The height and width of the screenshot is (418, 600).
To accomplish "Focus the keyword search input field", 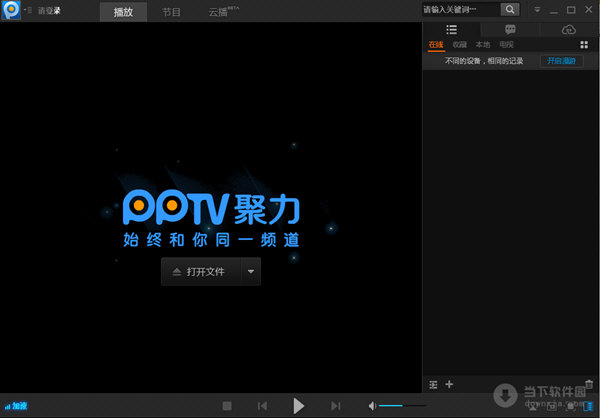I will coord(461,10).
